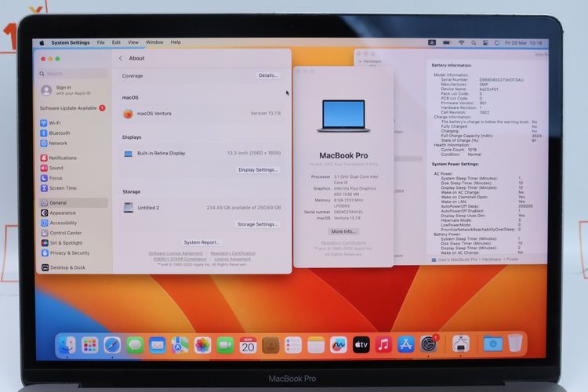Open Software Update Available
The height and width of the screenshot is (392, 588).
73,108
